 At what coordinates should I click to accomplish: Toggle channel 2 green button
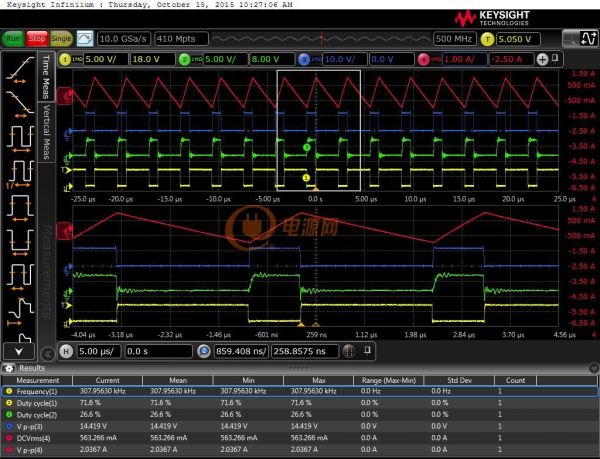(x=184, y=59)
